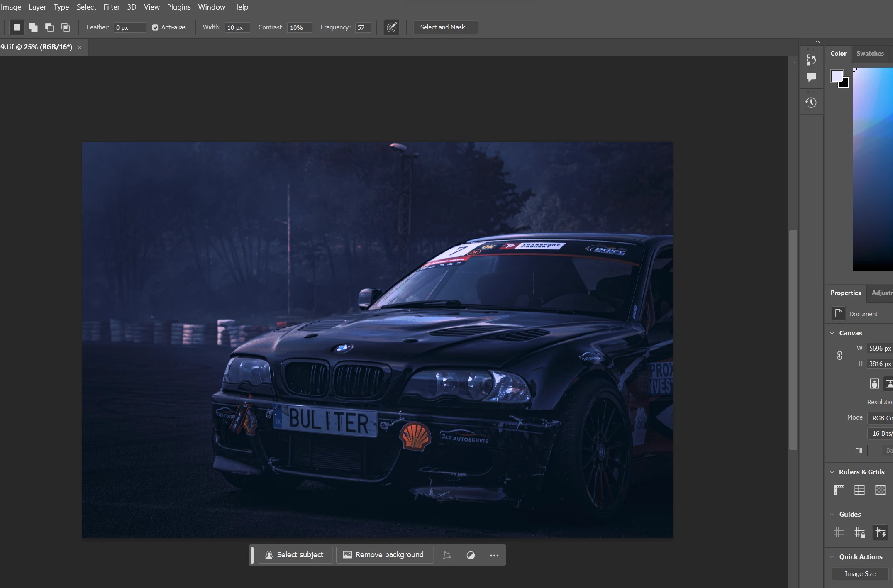This screenshot has height=588, width=893.
Task: Switch to the Swatches tab
Action: tap(870, 54)
